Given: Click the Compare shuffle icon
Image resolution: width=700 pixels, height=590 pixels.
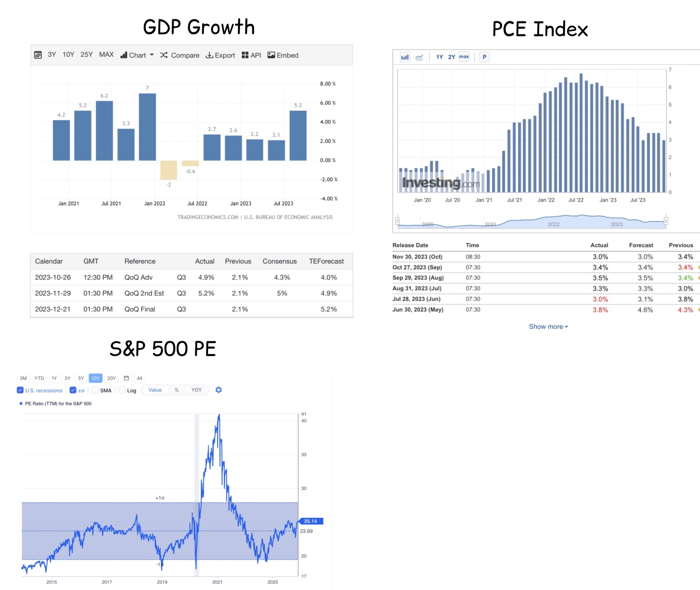Looking at the screenshot, I should 164,55.
